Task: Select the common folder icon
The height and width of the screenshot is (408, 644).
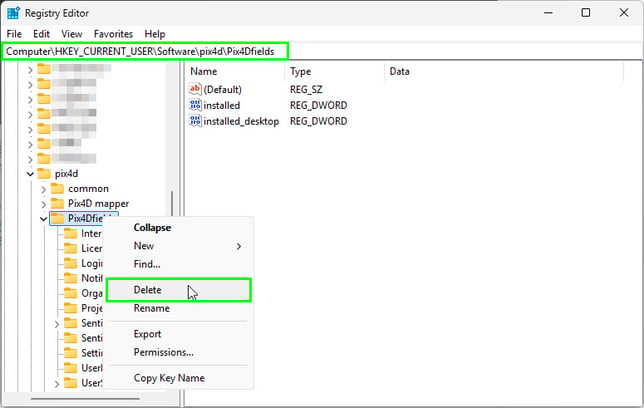Action: [x=57, y=189]
